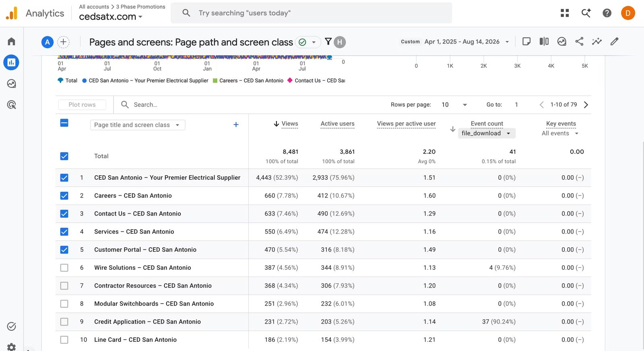Viewport: 644px width, 351px height.
Task: Open the checkmark icon near sidebar bottom
Action: tap(12, 326)
